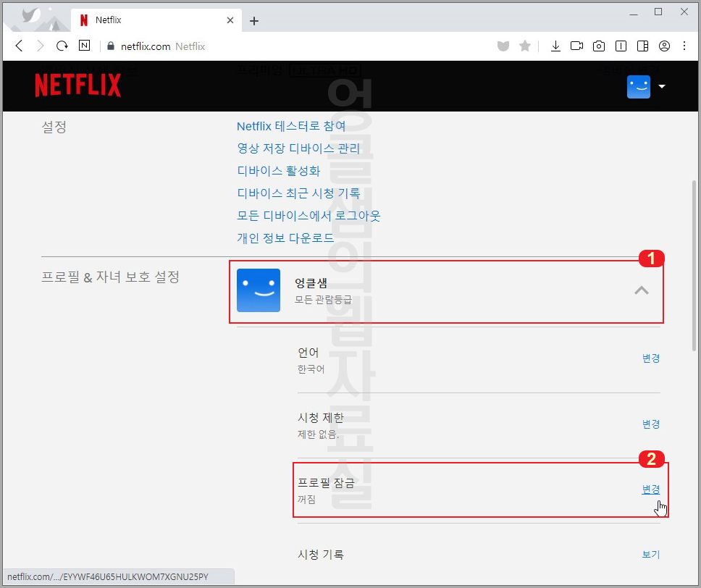Bookmark the page with the star icon

tap(525, 46)
